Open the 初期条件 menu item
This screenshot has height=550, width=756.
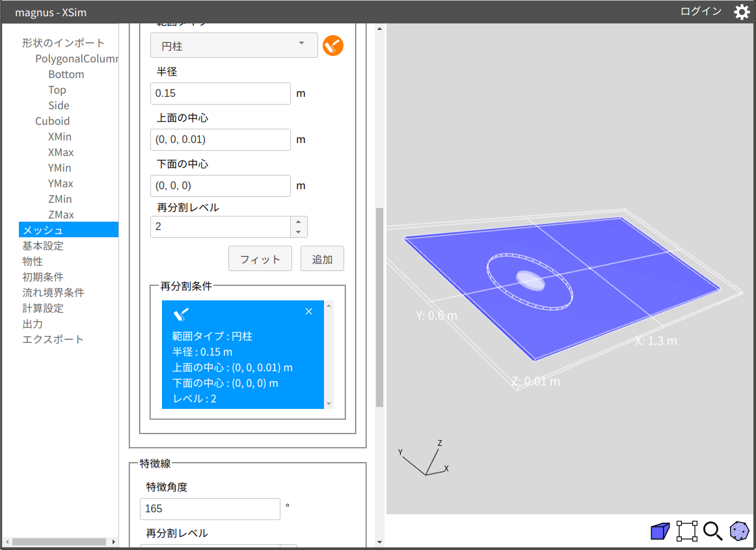tap(43, 277)
